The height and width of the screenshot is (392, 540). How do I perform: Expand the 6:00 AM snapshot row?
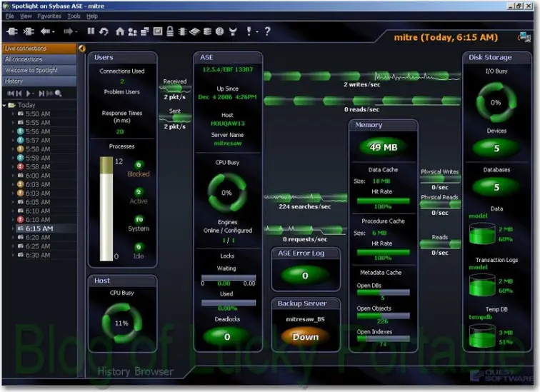click(13, 176)
